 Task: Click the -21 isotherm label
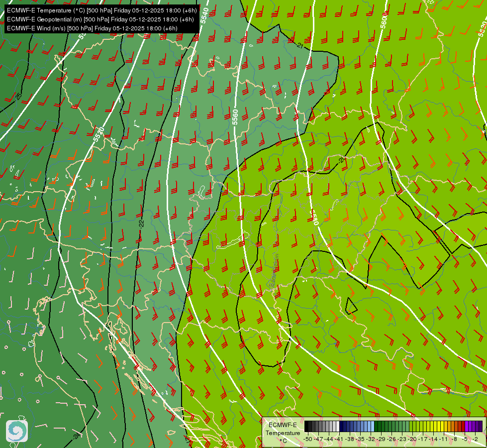[x=299, y=45]
